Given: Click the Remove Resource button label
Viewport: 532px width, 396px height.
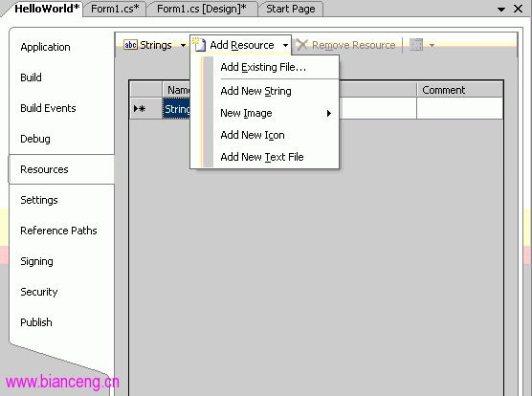Looking at the screenshot, I should (x=353, y=45).
